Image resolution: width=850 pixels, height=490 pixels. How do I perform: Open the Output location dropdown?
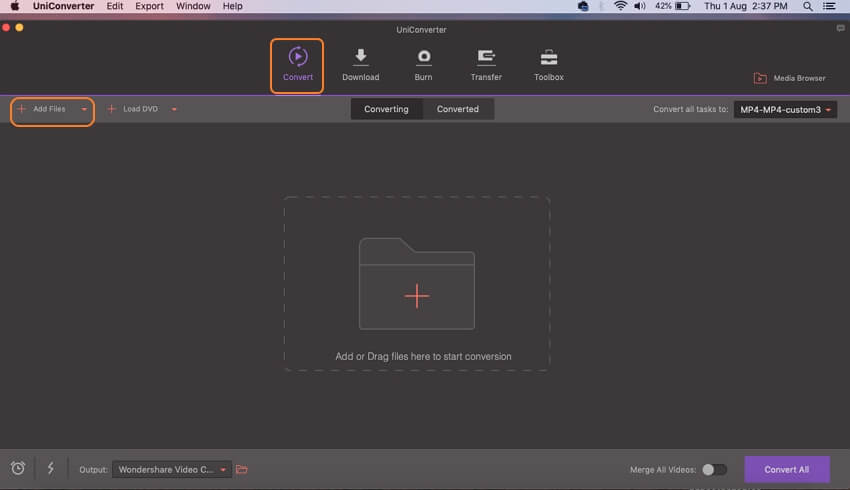[172, 469]
